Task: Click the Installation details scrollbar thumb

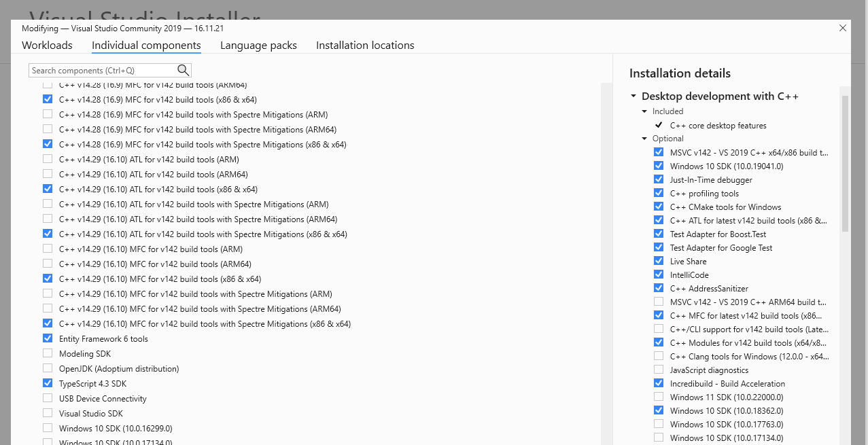Action: (845, 163)
